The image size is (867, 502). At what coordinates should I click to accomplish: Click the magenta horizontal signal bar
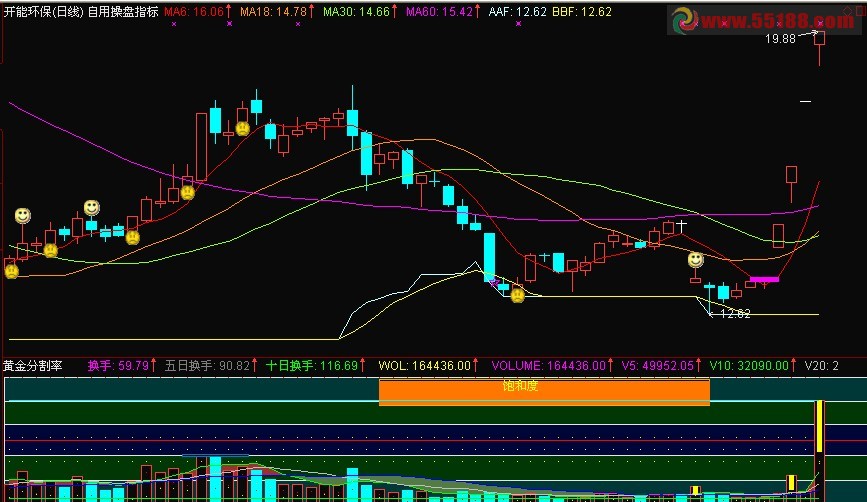point(764,279)
